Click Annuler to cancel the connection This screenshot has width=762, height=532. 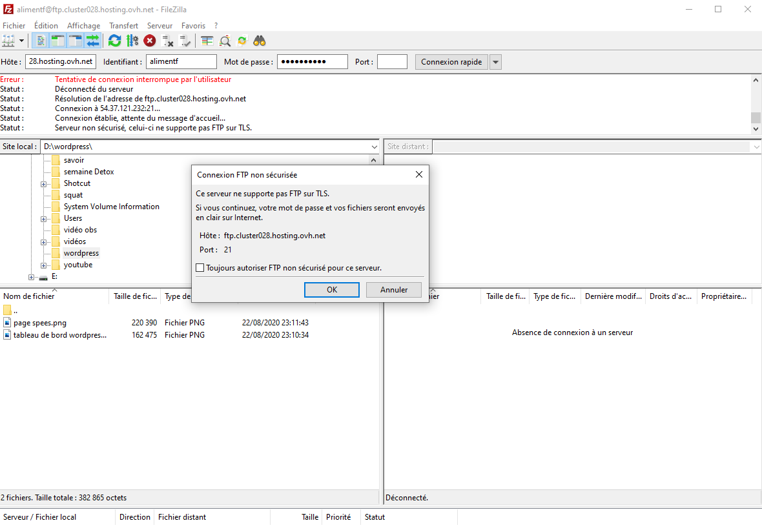[x=393, y=290]
